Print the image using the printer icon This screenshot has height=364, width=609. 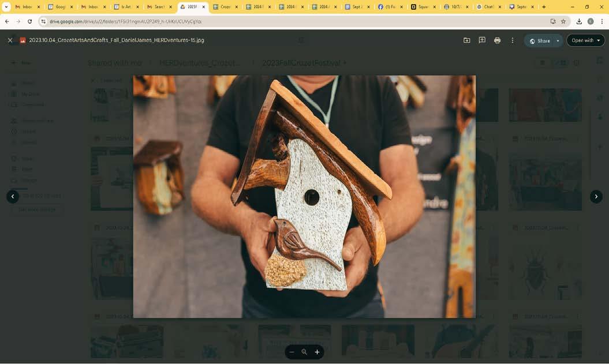(497, 40)
